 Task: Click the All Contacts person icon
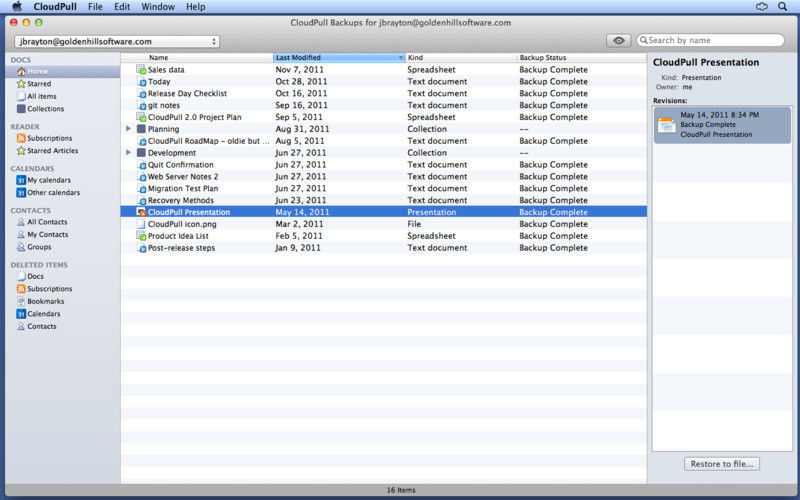click(21, 222)
